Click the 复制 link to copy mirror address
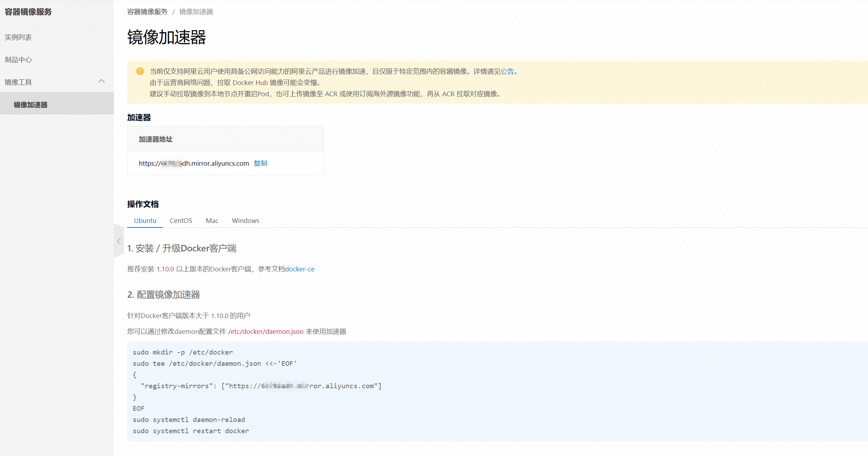Viewport: 868px width, 456px height. pyautogui.click(x=260, y=163)
